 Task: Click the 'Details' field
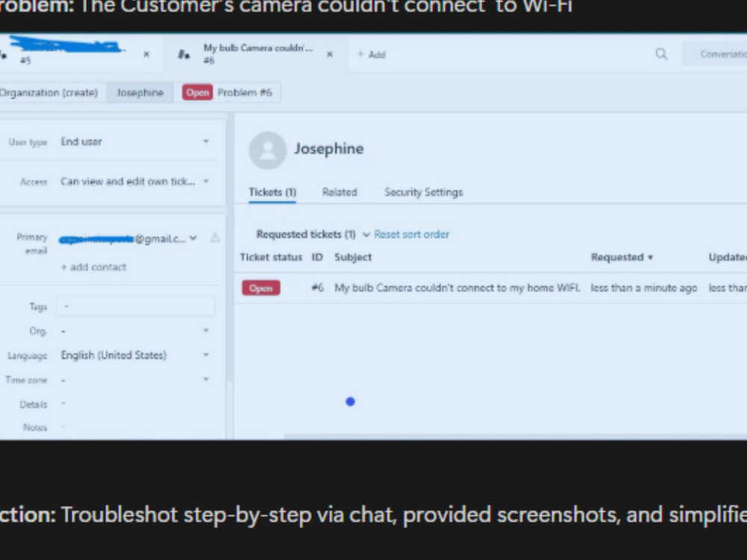click(136, 404)
